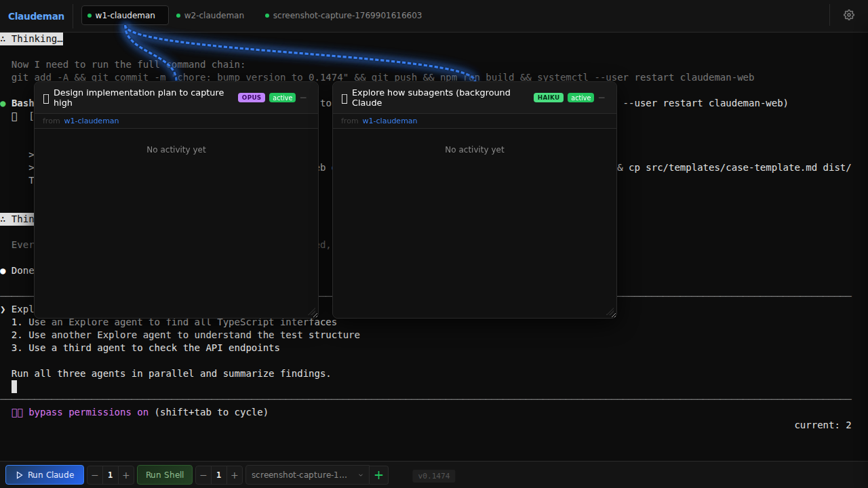Decrease the Run Claude instance count
868x488 pixels.
click(95, 475)
